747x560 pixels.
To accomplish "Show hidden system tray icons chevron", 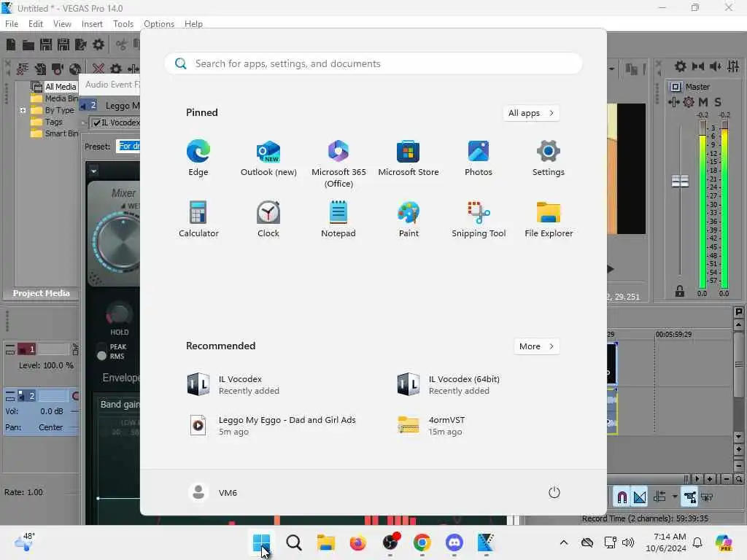I will pos(564,542).
